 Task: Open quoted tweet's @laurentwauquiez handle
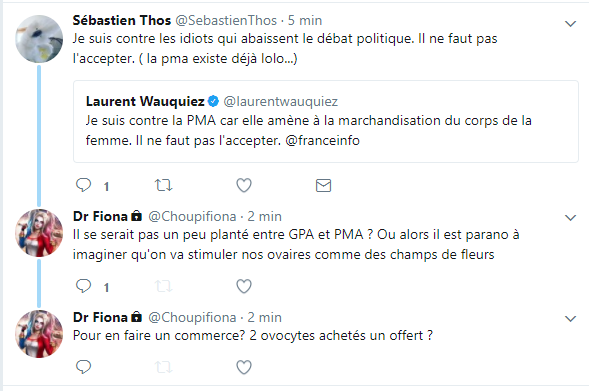281,101
